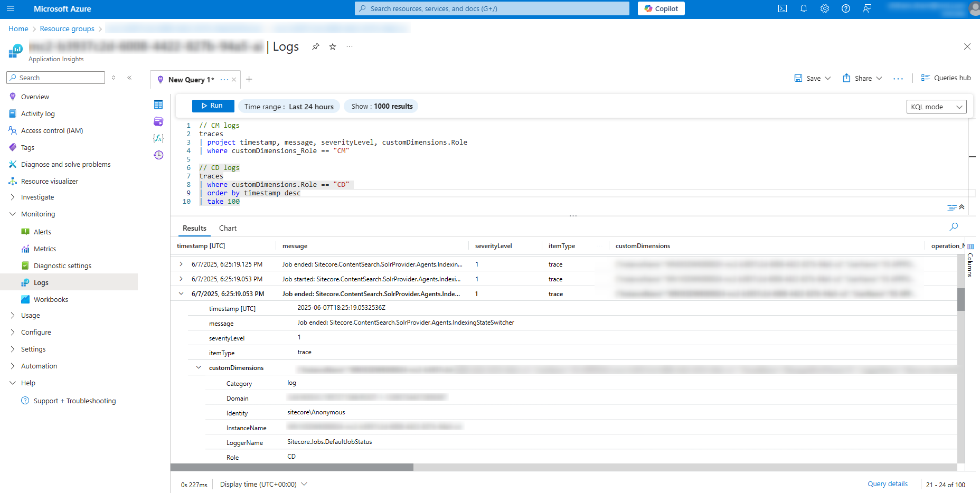The width and height of the screenshot is (980, 493).
Task: Go to Home breadcrumb
Action: click(x=18, y=29)
